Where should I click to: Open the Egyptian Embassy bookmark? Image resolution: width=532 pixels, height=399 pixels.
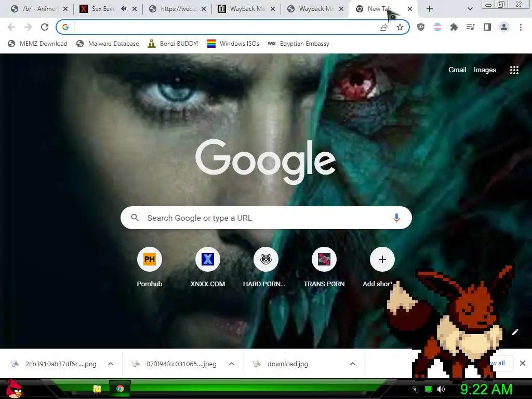299,44
